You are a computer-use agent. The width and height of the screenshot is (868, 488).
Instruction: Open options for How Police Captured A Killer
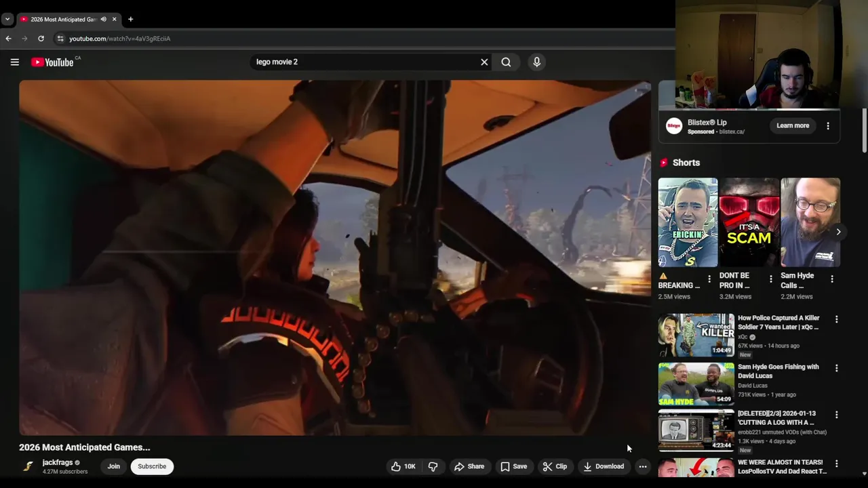coord(836,319)
